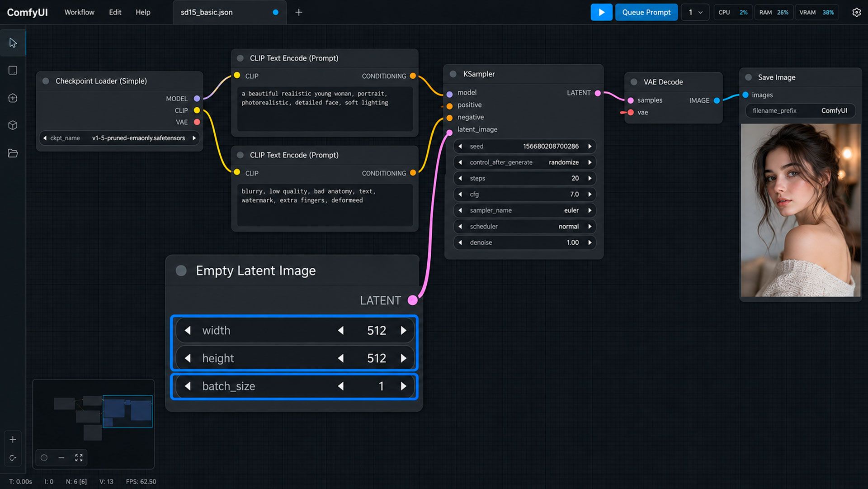The image size is (868, 489).
Task: Toggle collapse dot on Checkpoint Loader node
Action: [x=46, y=81]
